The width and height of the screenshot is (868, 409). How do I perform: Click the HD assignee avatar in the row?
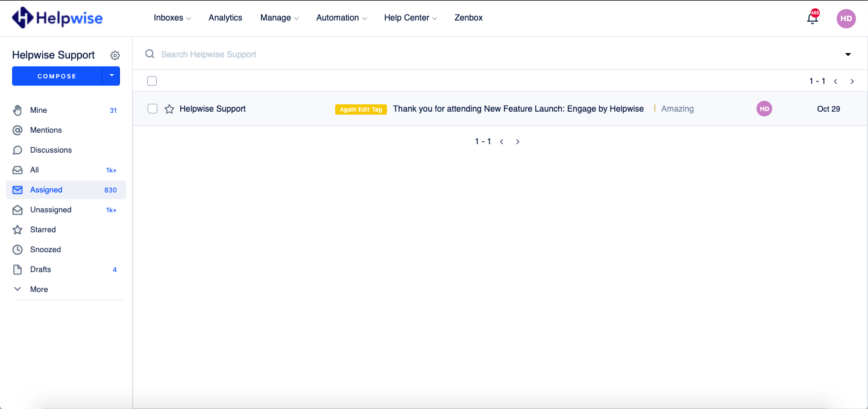pos(764,109)
